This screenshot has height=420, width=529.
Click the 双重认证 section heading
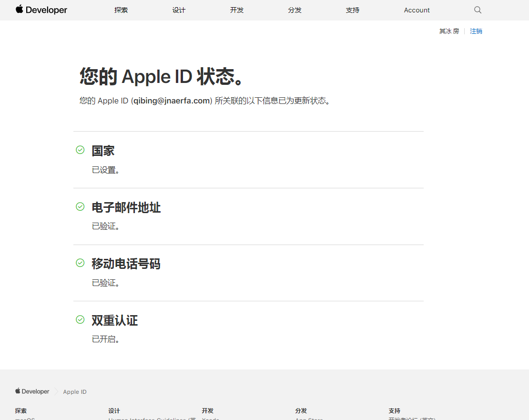115,320
